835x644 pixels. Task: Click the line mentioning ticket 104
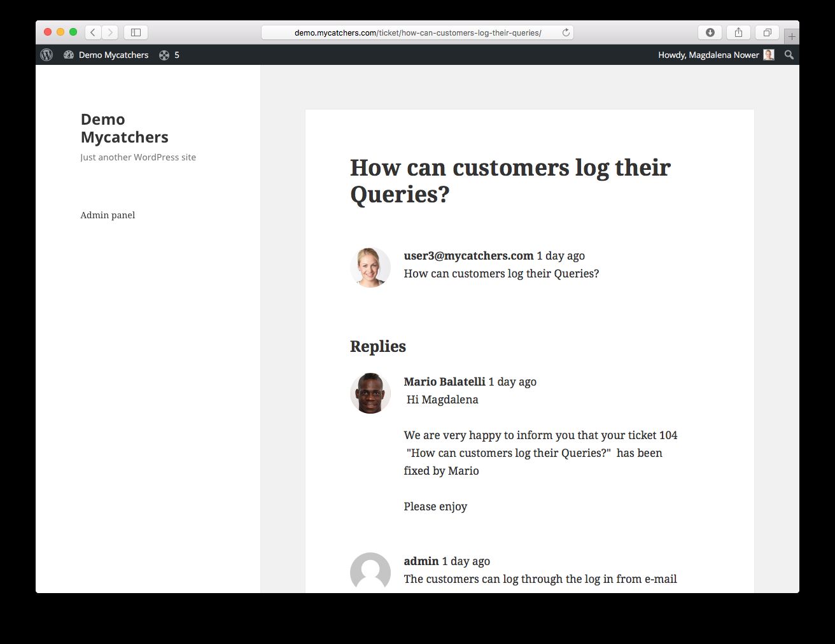point(540,435)
